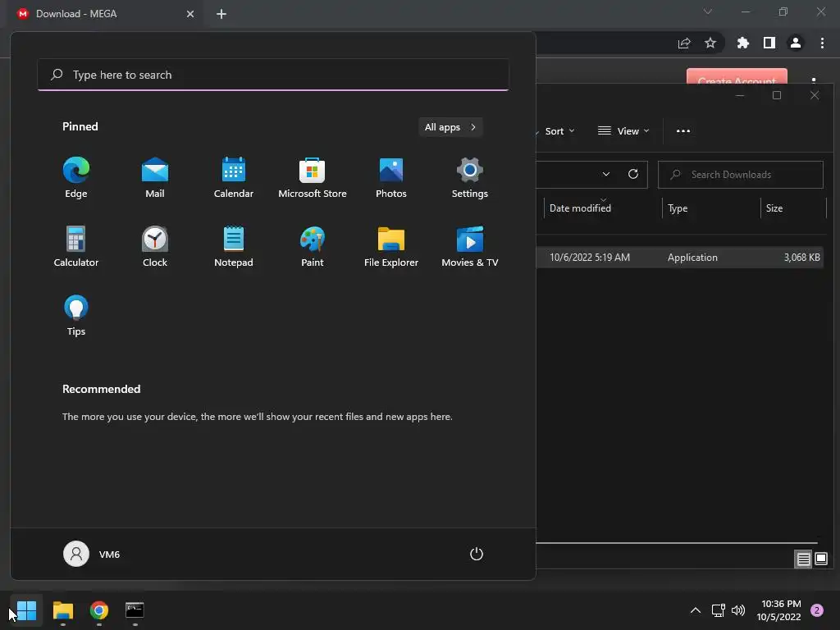Expand the address bar history dropdown
The width and height of the screenshot is (840, 630).
(x=606, y=174)
